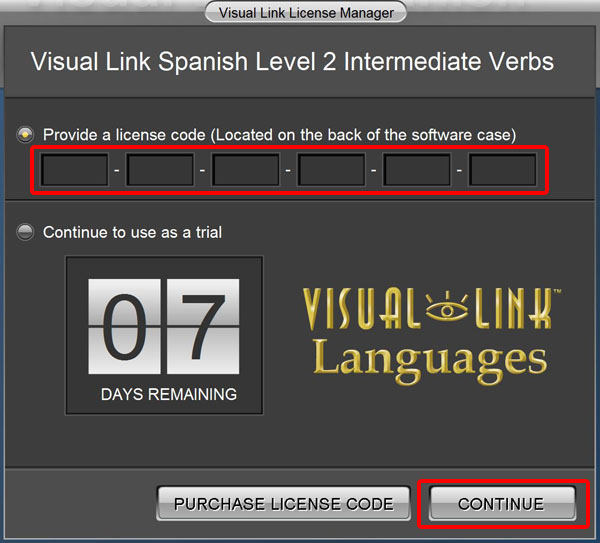The width and height of the screenshot is (600, 543).
Task: Click the third license code field
Action: pos(246,170)
